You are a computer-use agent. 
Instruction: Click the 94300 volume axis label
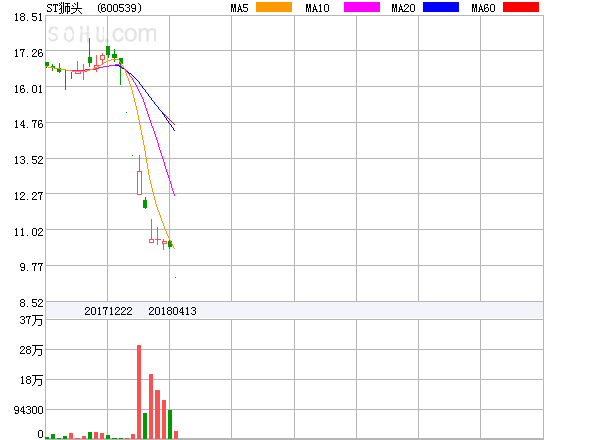[x=29, y=410]
